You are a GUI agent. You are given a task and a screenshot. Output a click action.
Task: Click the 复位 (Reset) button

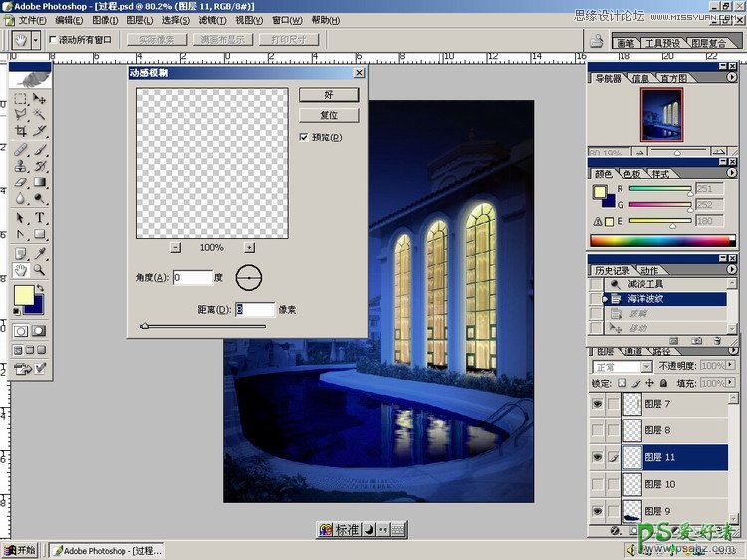coord(328,115)
